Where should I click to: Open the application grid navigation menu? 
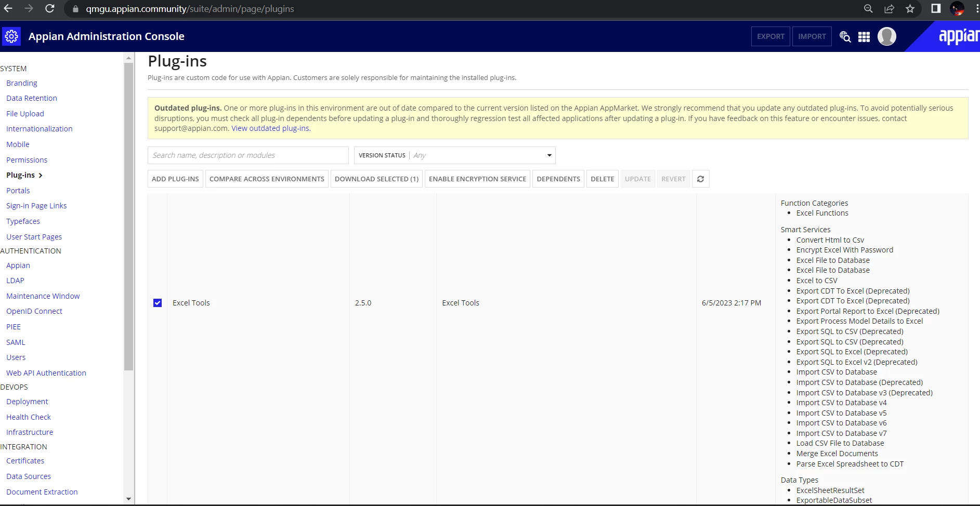coord(864,37)
